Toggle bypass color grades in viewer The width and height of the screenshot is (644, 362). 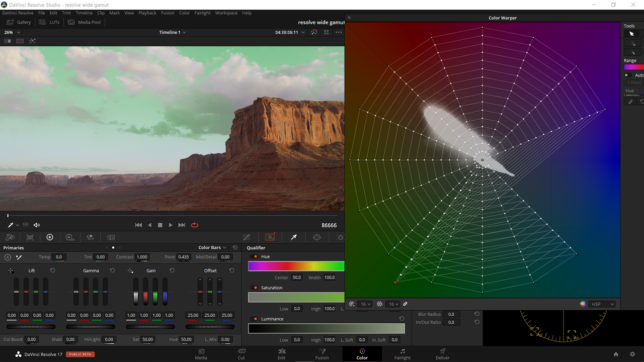tap(314, 32)
